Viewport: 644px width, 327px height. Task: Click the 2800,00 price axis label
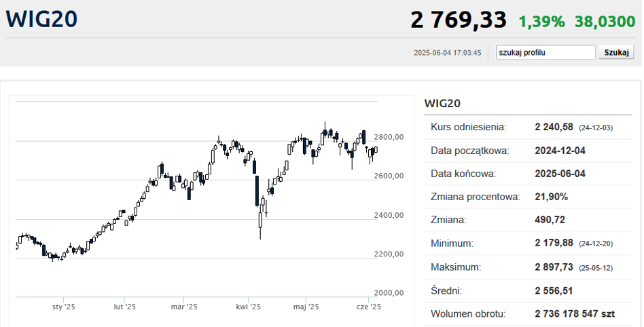coord(389,137)
